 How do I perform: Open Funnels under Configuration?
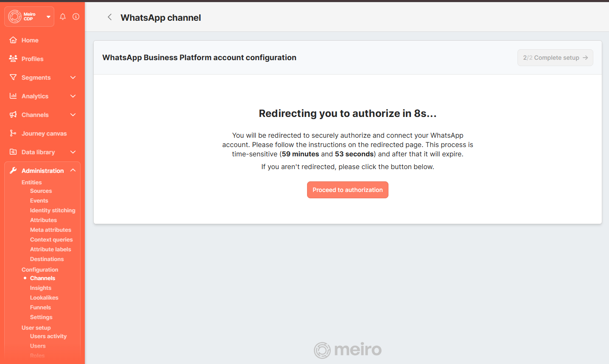coord(40,308)
